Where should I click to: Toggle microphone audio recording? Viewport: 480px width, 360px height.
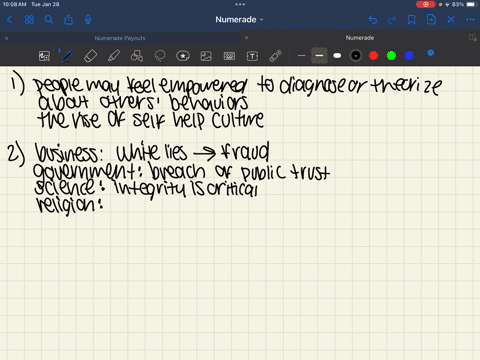88,20
